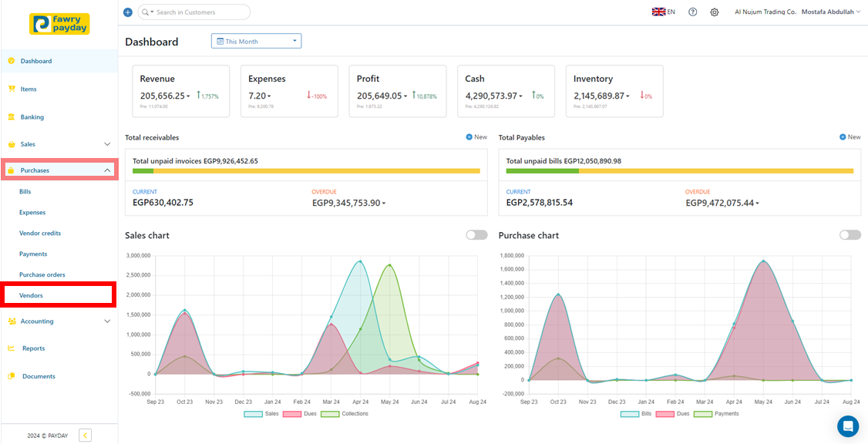Viewport: 868px width, 444px height.
Task: Open the This Month period dropdown
Action: click(x=256, y=42)
